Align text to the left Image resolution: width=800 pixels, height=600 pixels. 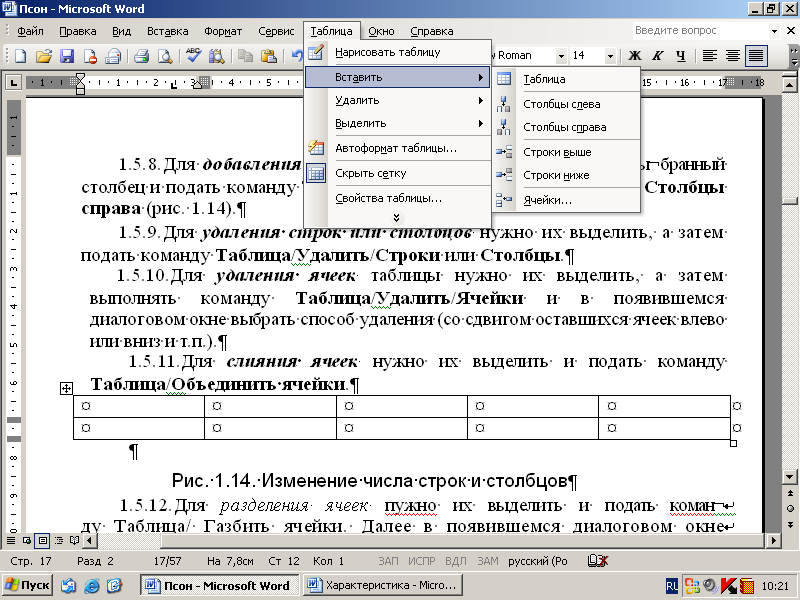pos(710,56)
